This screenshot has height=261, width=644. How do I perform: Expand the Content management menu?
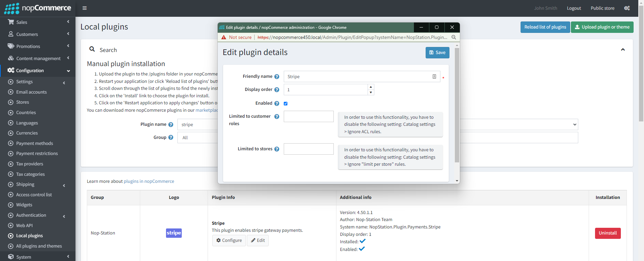coord(68,58)
